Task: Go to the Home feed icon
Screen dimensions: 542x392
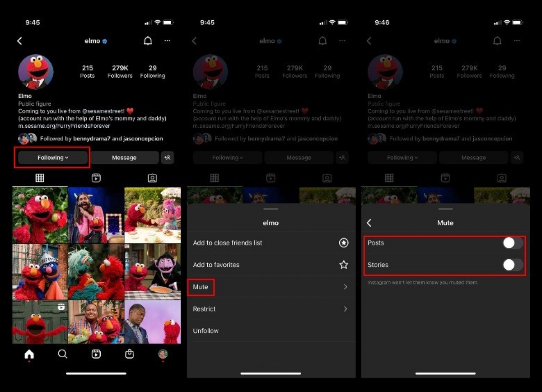Action: pyautogui.click(x=29, y=354)
